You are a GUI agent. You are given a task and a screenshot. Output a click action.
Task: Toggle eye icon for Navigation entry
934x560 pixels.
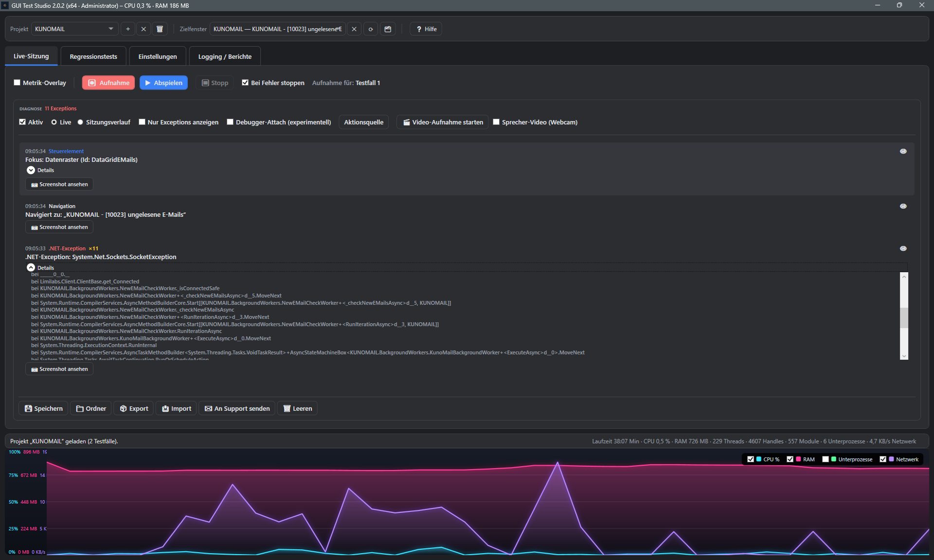[903, 206]
